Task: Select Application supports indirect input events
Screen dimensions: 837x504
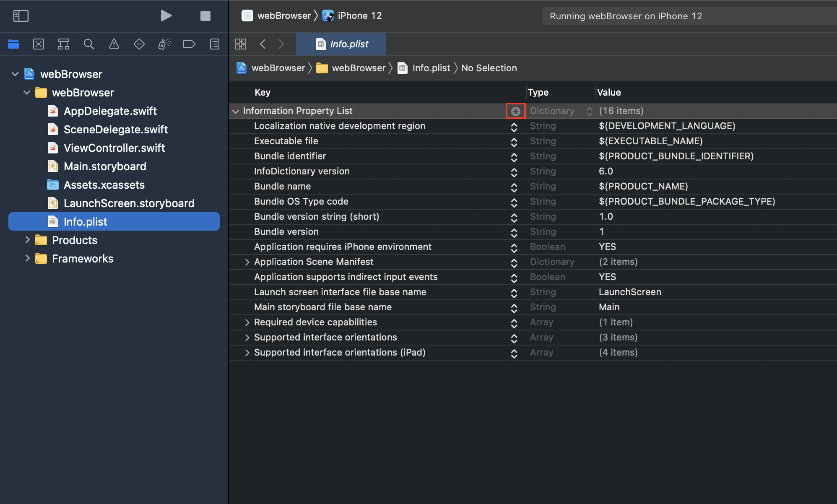Action: (533, 277)
